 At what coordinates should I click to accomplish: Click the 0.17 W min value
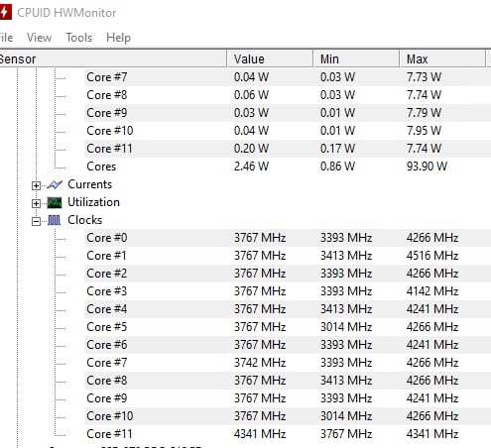[337, 149]
